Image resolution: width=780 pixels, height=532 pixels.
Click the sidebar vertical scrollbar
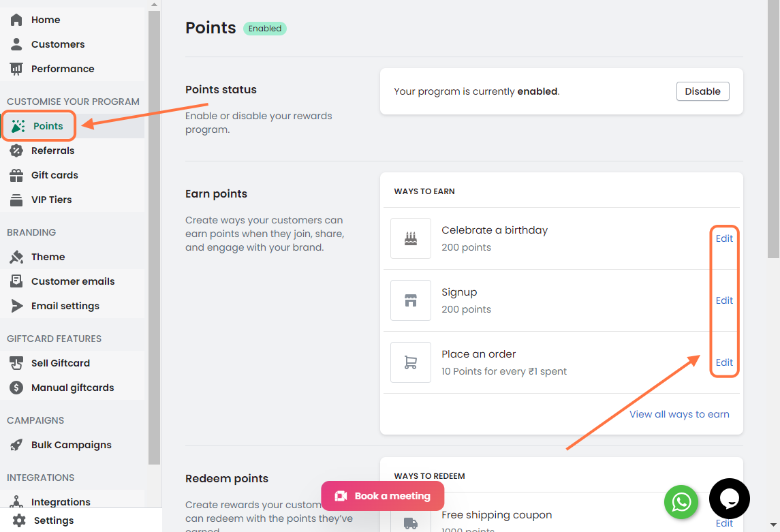coord(154,238)
